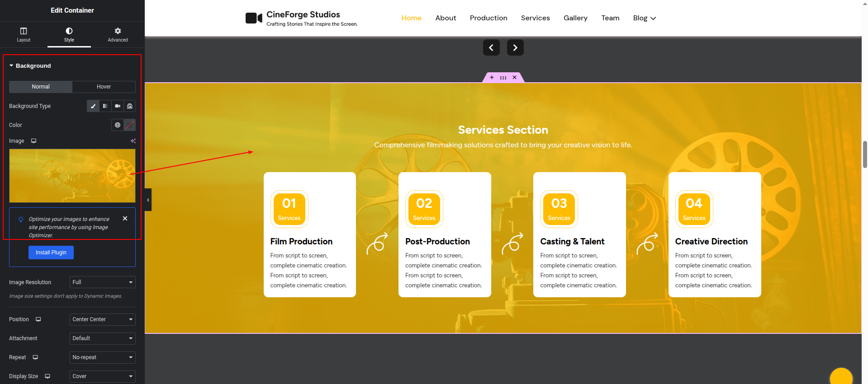Click the container drag handle icon

(x=503, y=78)
